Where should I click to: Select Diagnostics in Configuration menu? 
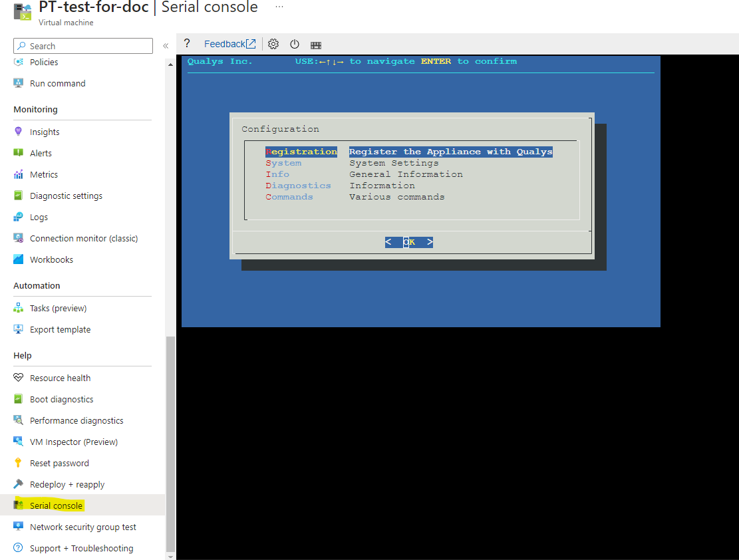coord(299,186)
